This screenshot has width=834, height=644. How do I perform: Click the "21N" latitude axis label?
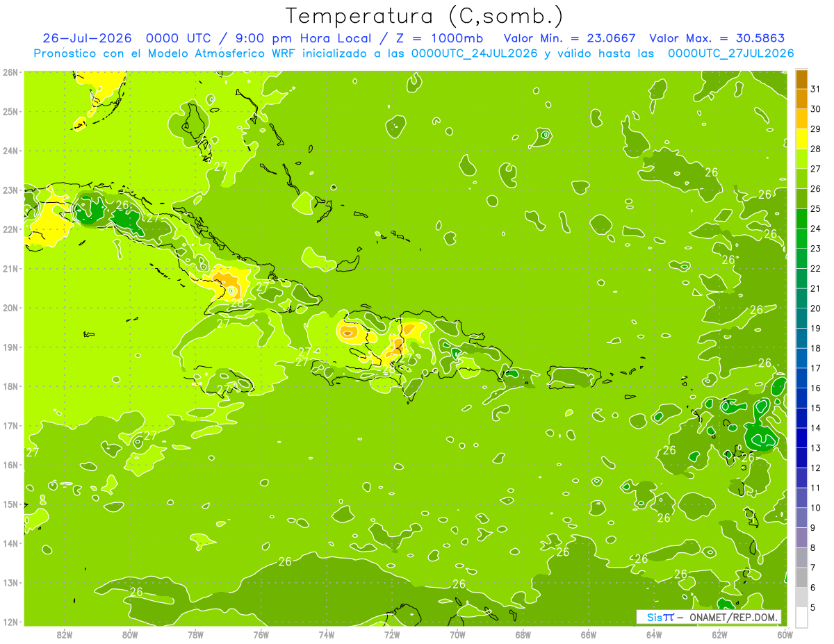click(10, 268)
